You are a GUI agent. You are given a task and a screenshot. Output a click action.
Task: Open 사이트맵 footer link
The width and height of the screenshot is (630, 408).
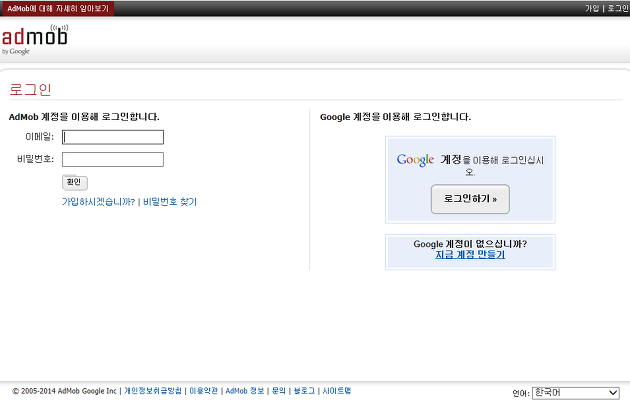(337, 391)
